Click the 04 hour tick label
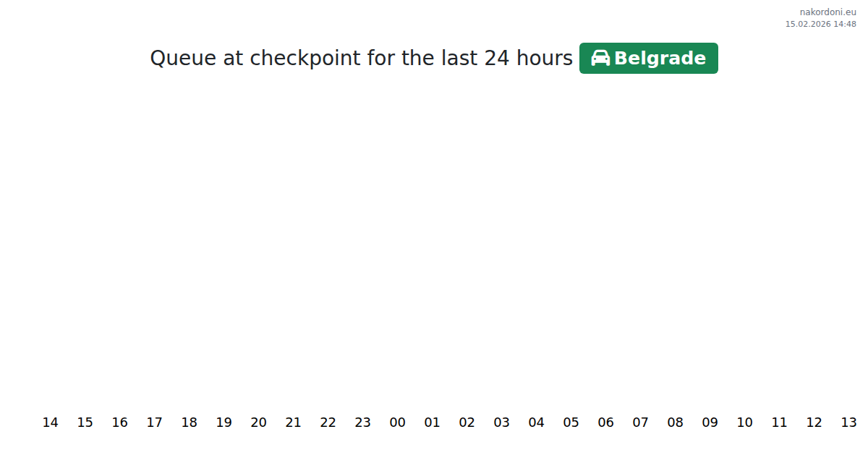868x471 pixels. point(536,423)
